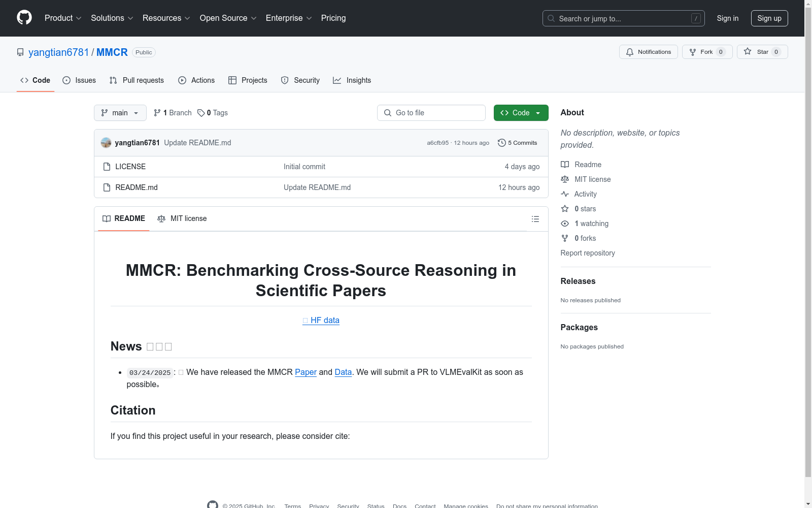Viewport: 812px width, 508px height.
Task: Click the commit history clock icon
Action: 502,143
